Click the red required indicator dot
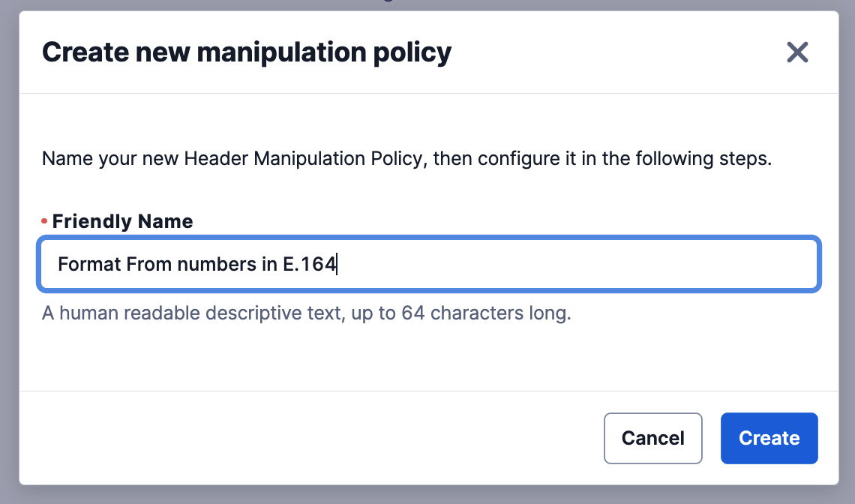The height and width of the screenshot is (504, 855). (43, 220)
